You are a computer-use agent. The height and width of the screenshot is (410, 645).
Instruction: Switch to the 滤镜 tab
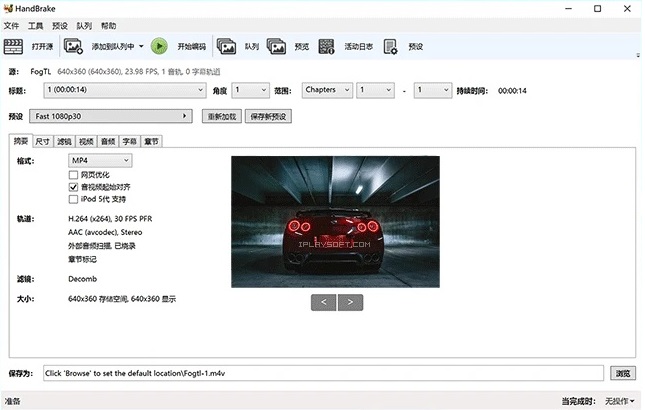64,142
